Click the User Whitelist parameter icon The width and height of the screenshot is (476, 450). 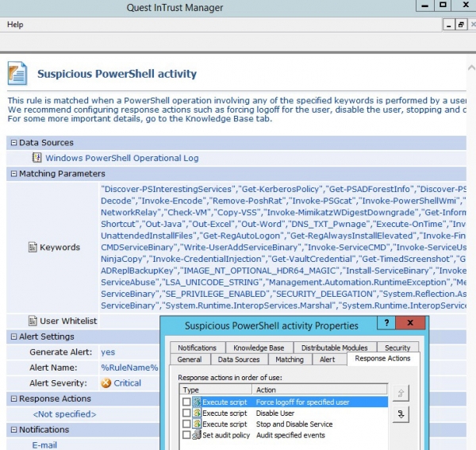point(33,321)
